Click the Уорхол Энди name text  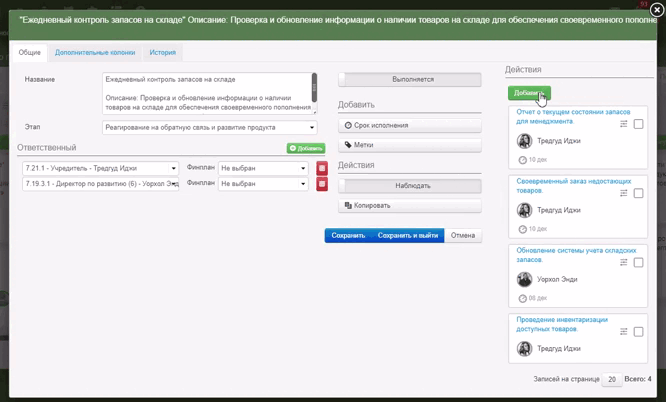[557, 279]
